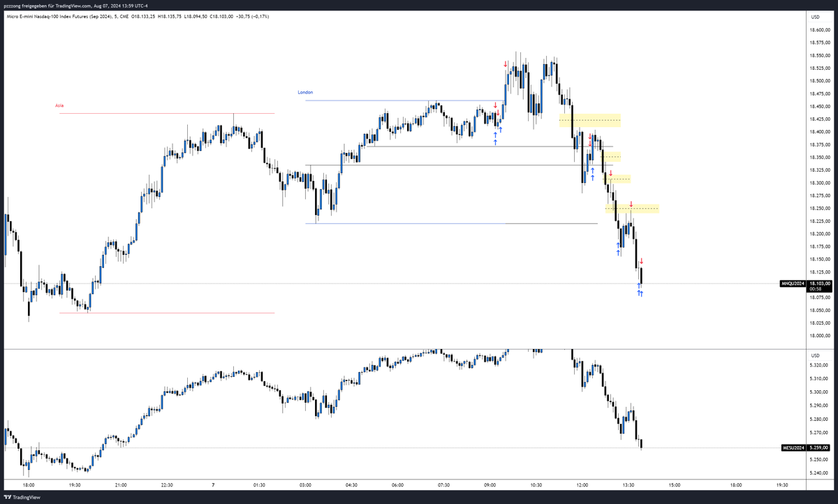Click the 18.050,00 price scale label
Viewport: 838px width, 504px height.
821,310
